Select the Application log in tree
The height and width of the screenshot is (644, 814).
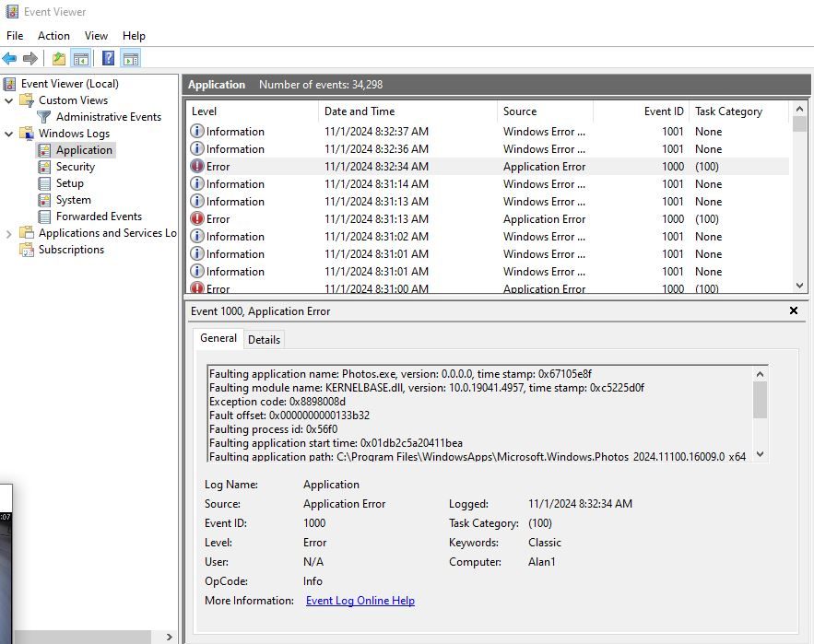84,150
